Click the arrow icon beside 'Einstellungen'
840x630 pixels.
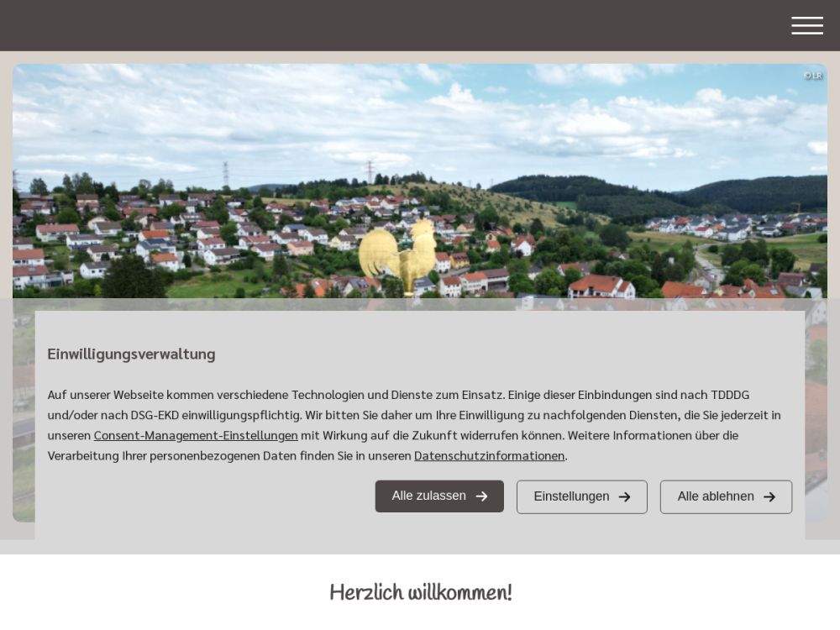624,496
